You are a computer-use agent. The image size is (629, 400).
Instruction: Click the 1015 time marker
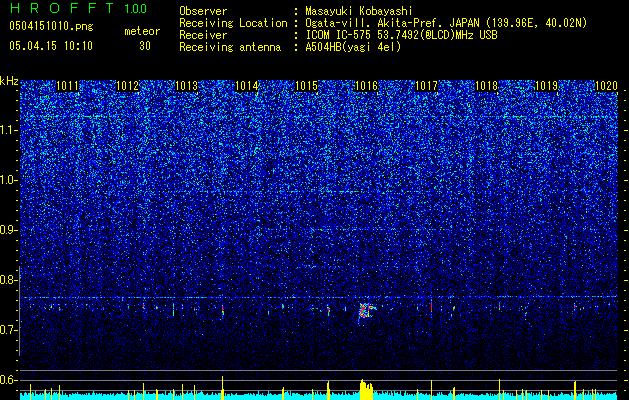point(306,86)
